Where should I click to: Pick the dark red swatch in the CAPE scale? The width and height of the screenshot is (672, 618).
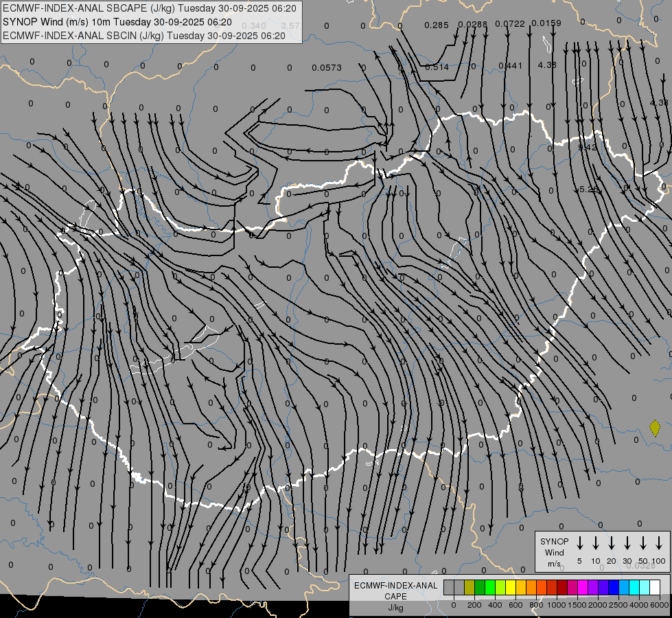[562, 587]
